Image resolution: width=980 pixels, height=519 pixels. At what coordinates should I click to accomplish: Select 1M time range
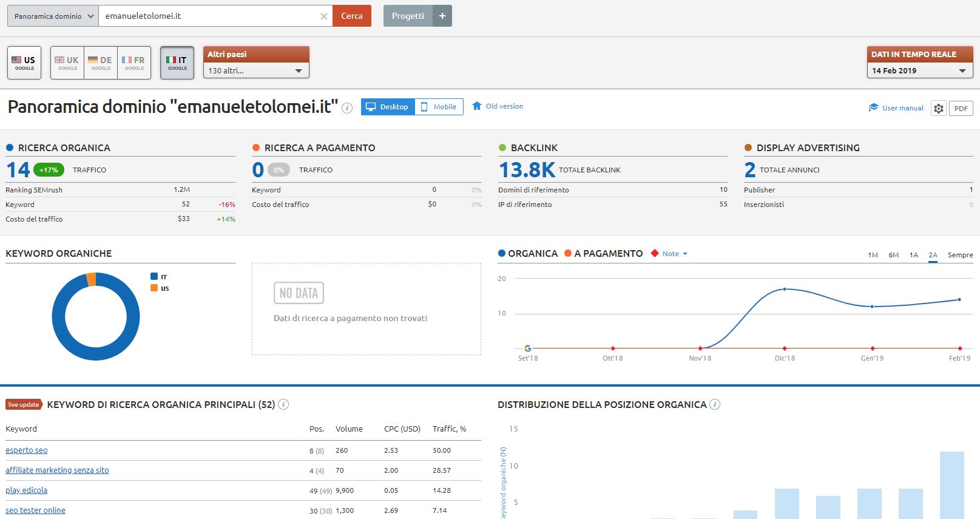873,255
